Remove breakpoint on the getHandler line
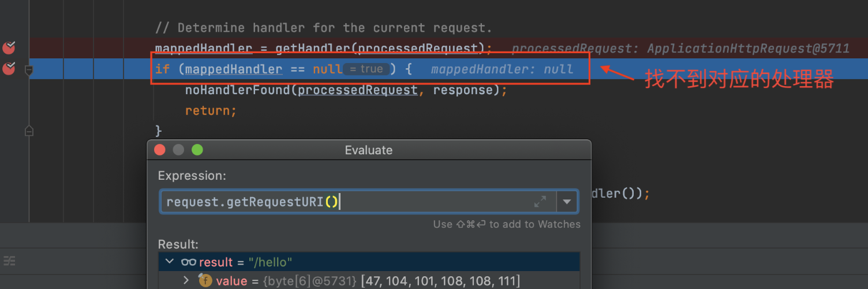 coord(9,47)
